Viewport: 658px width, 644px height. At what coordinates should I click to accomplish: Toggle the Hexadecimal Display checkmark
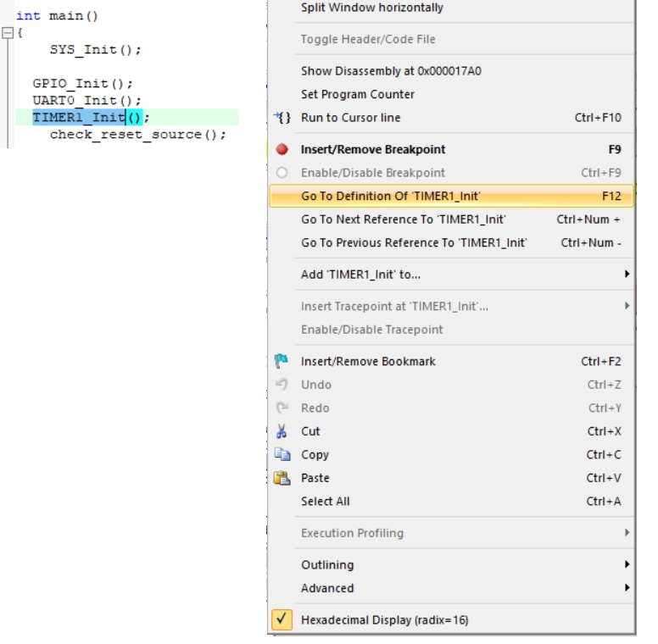282,619
